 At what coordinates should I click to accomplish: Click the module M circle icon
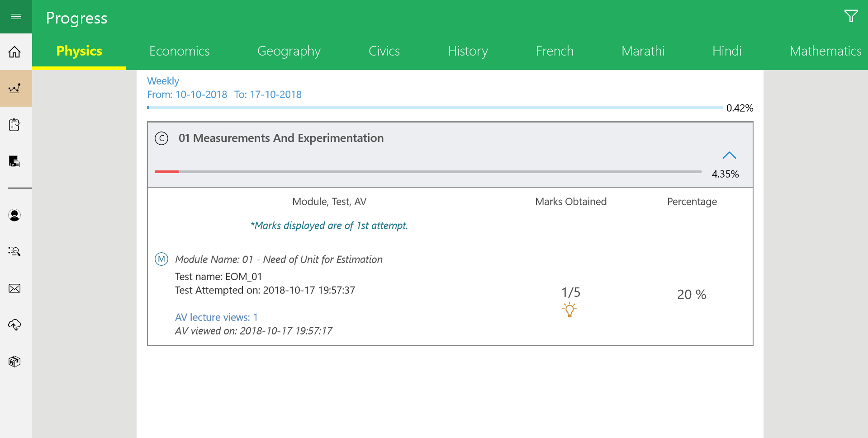click(161, 259)
